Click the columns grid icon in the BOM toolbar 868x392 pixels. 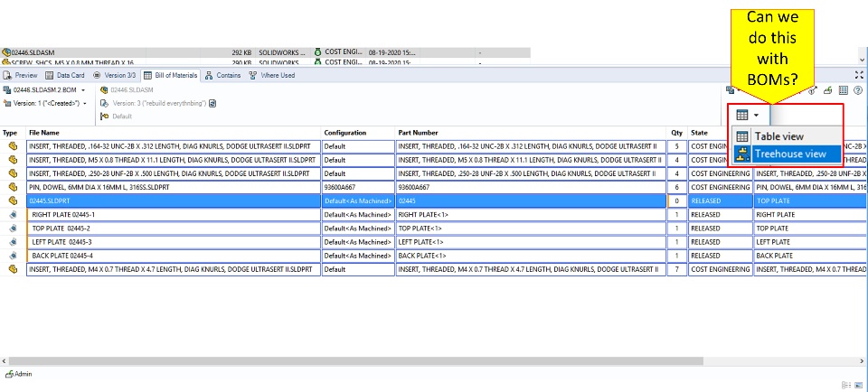(x=843, y=90)
